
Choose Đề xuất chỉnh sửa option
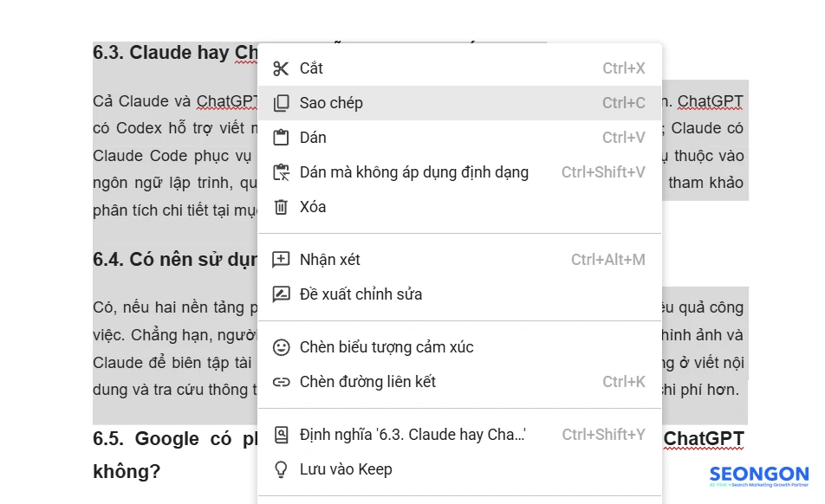tap(459, 294)
